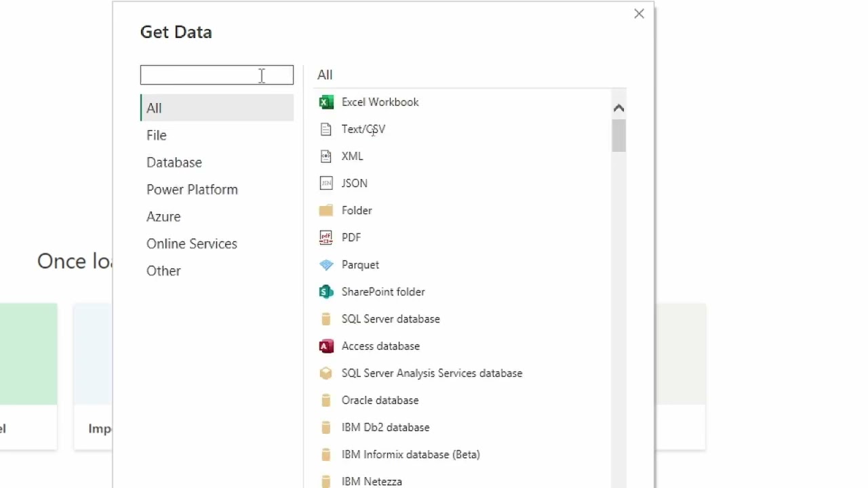The width and height of the screenshot is (868, 488).
Task: Select the Folder connector label
Action: click(x=357, y=211)
